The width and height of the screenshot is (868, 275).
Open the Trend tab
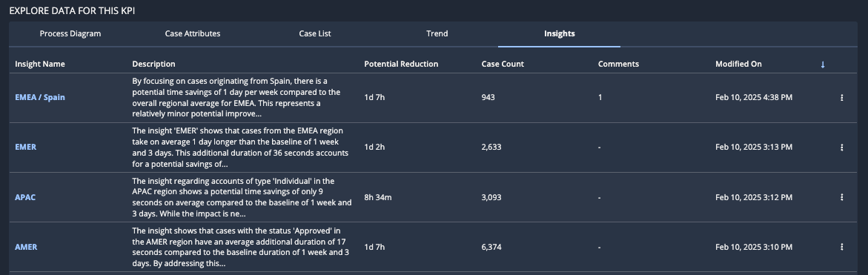pyautogui.click(x=437, y=34)
